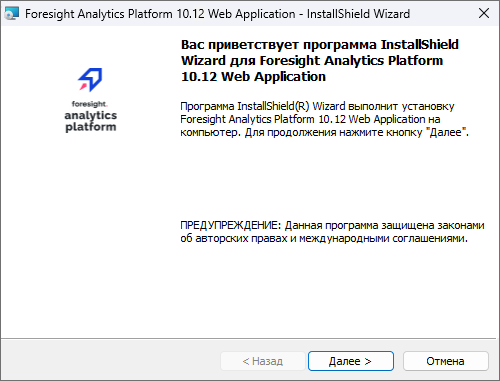The height and width of the screenshot is (381, 500).
Task: Close the InstallShield Wizard window
Action: click(484, 13)
